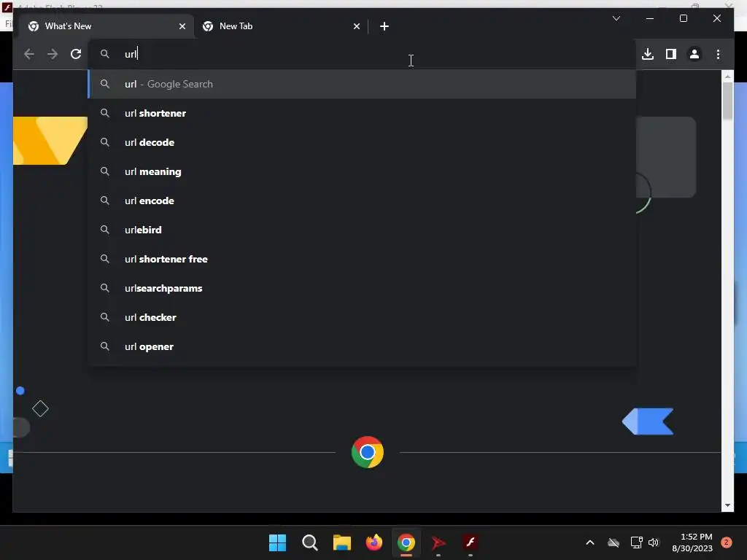Image resolution: width=747 pixels, height=560 pixels.
Task: Select 'urlebird' suggestion
Action: tap(362, 230)
